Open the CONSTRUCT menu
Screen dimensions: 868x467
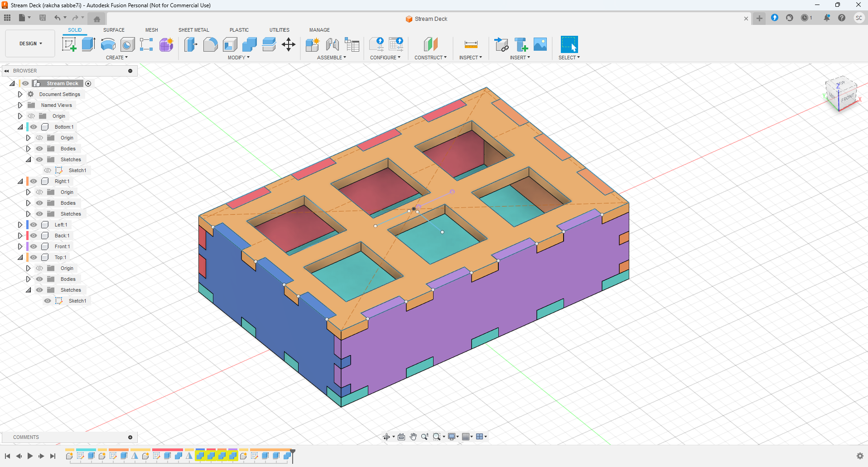pos(430,58)
